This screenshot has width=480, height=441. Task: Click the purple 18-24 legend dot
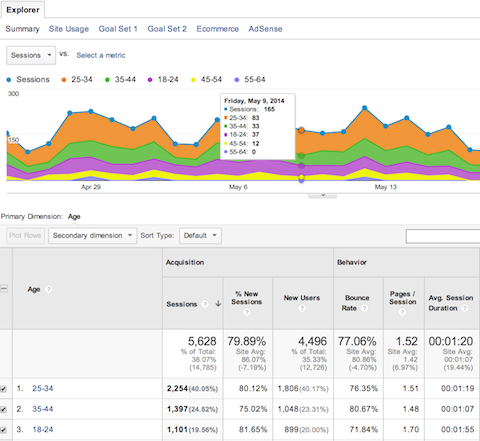click(x=150, y=80)
